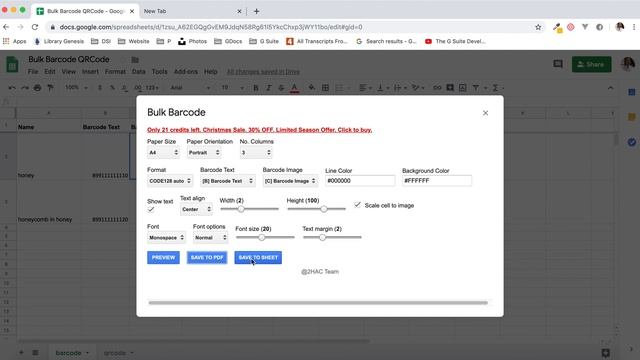The height and width of the screenshot is (360, 640).
Task: Open the Add-ons menu
Action: 186,71
